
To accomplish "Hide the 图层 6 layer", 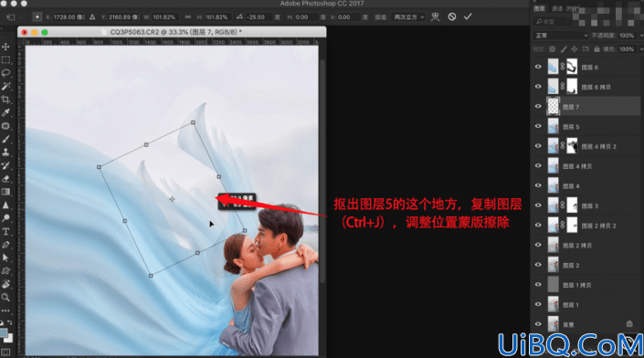I will [538, 67].
